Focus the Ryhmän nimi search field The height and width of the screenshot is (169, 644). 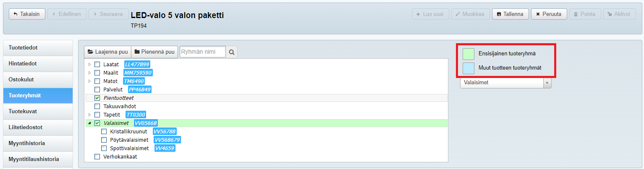pyautogui.click(x=202, y=52)
